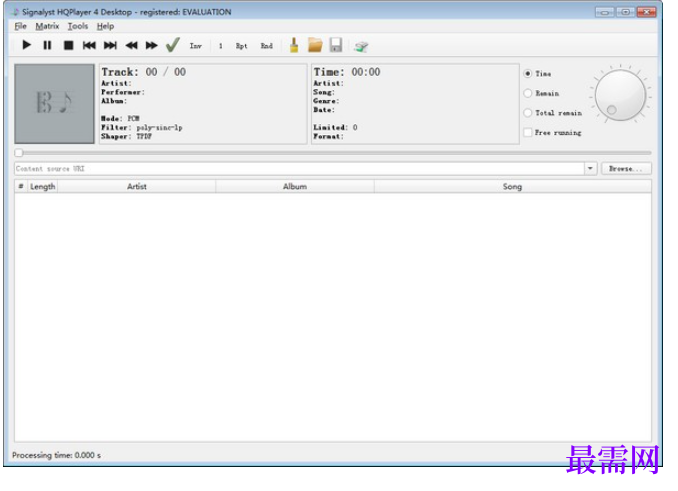The image size is (678, 491).
Task: Rewind the current track
Action: tap(131, 45)
